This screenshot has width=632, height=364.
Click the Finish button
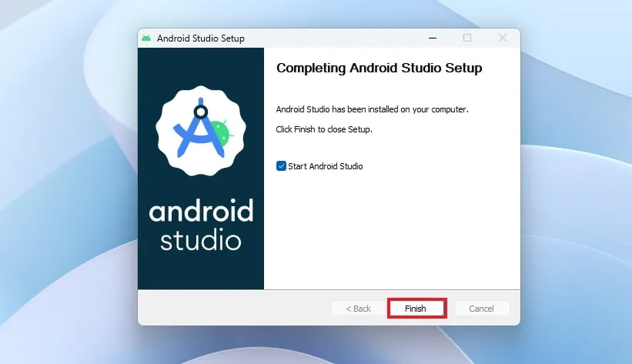tap(416, 309)
